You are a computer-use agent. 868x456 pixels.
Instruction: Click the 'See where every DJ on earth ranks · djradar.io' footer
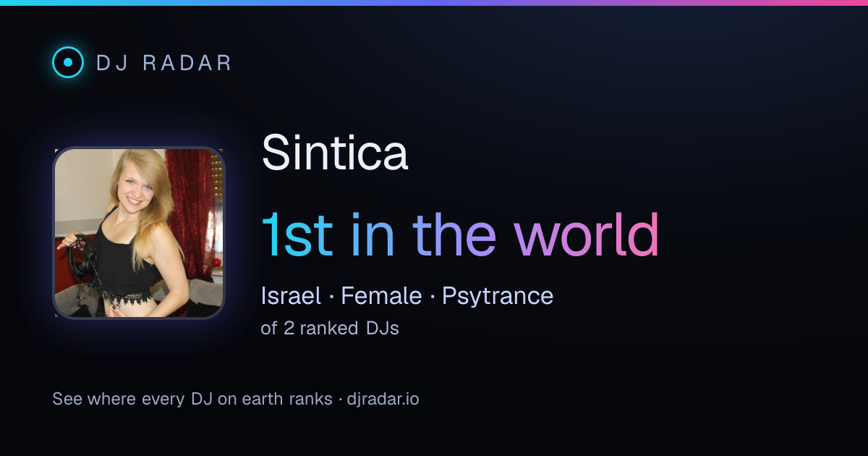[x=236, y=399]
